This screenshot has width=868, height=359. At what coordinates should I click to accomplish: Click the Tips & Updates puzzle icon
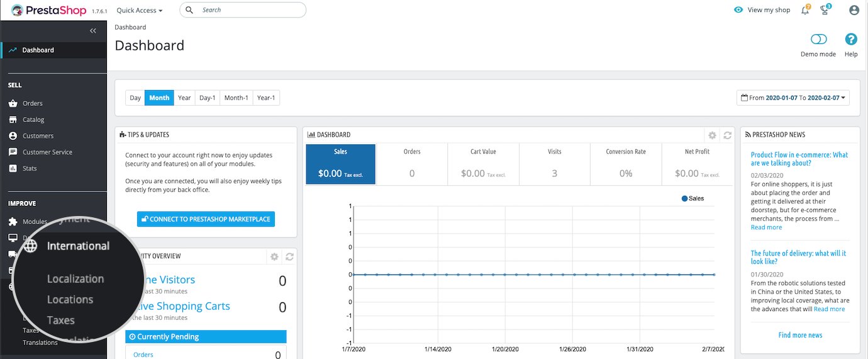[122, 135]
